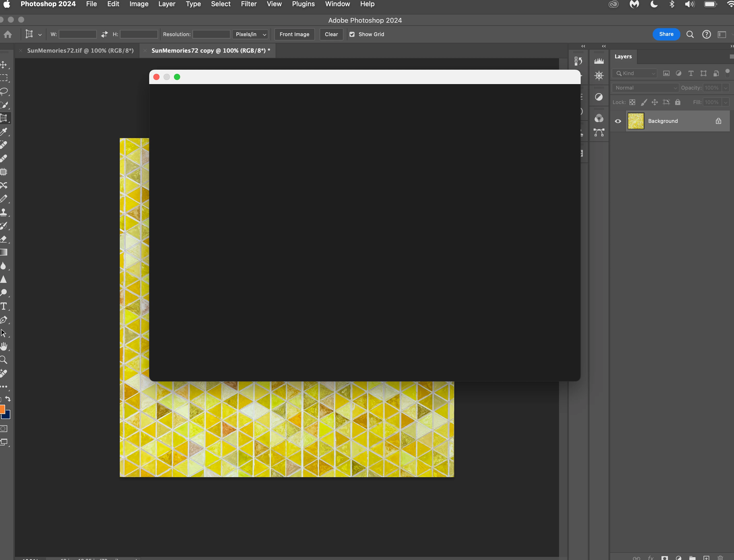Open the Pixels/in units dropdown

click(250, 34)
